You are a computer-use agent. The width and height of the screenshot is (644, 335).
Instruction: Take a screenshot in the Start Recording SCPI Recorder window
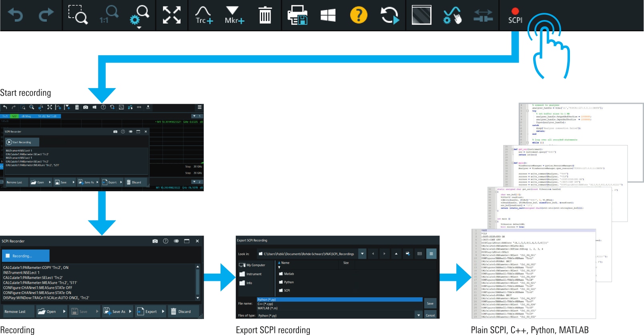[x=115, y=131]
